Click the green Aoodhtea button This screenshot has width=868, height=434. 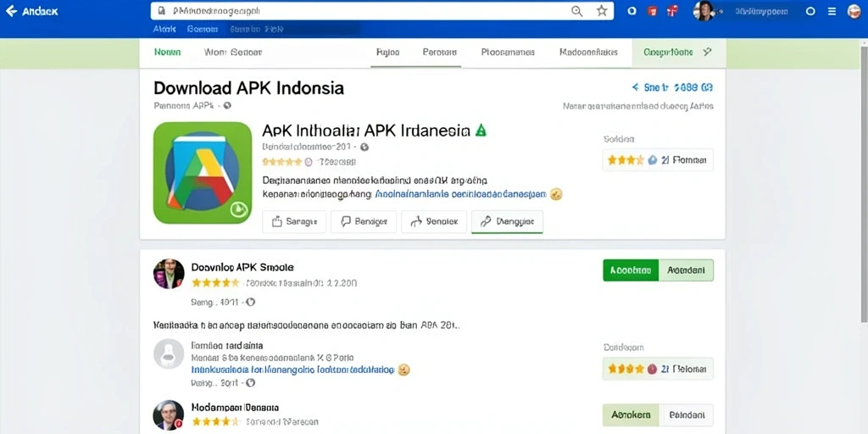tap(631, 270)
